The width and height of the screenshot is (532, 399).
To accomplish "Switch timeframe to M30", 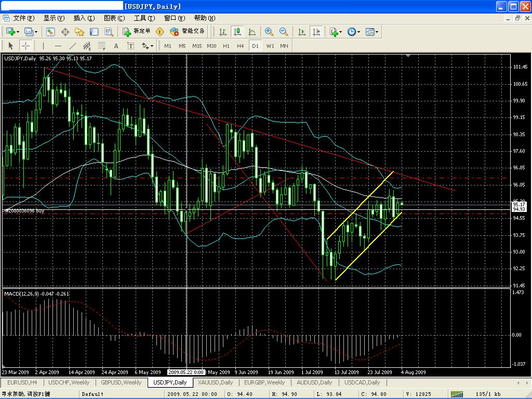I will [x=211, y=46].
